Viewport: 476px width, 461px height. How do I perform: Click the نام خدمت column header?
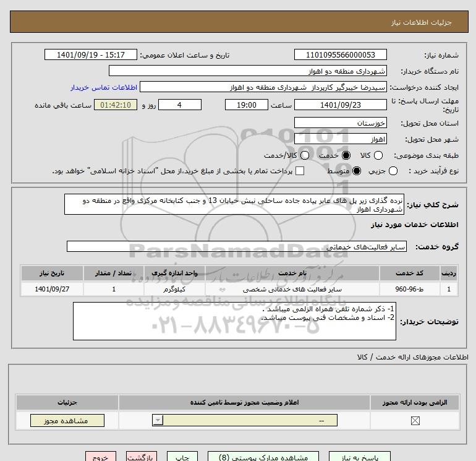[292, 273]
